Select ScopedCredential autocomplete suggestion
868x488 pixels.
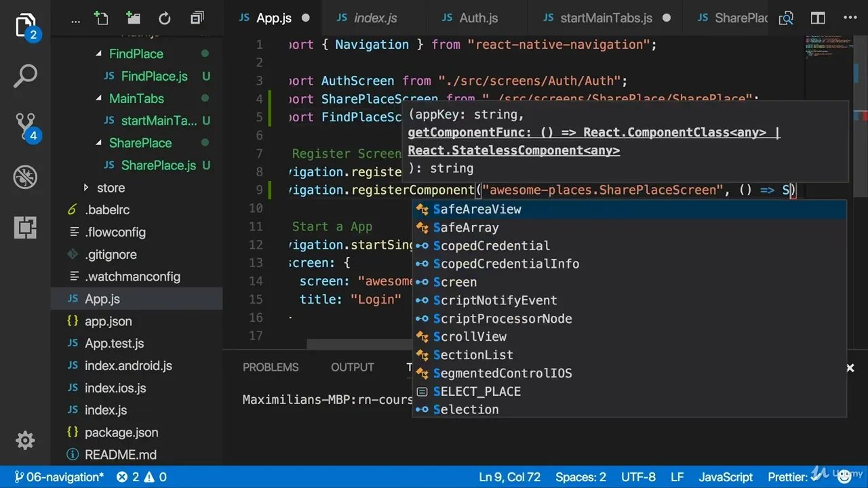click(x=629, y=246)
